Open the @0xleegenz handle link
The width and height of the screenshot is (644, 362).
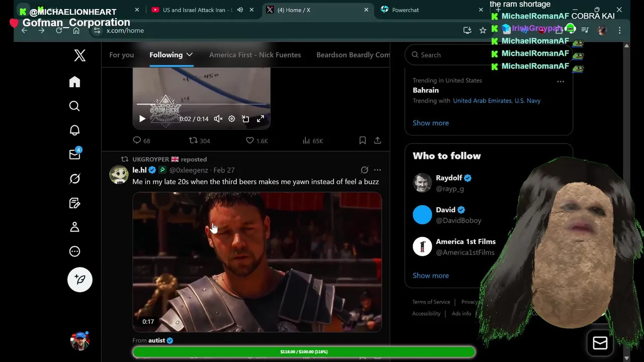coord(189,170)
